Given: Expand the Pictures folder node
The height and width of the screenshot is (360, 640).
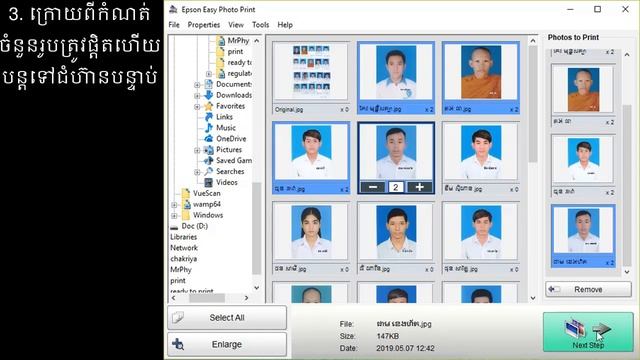Looking at the screenshot, I should coord(197,150).
